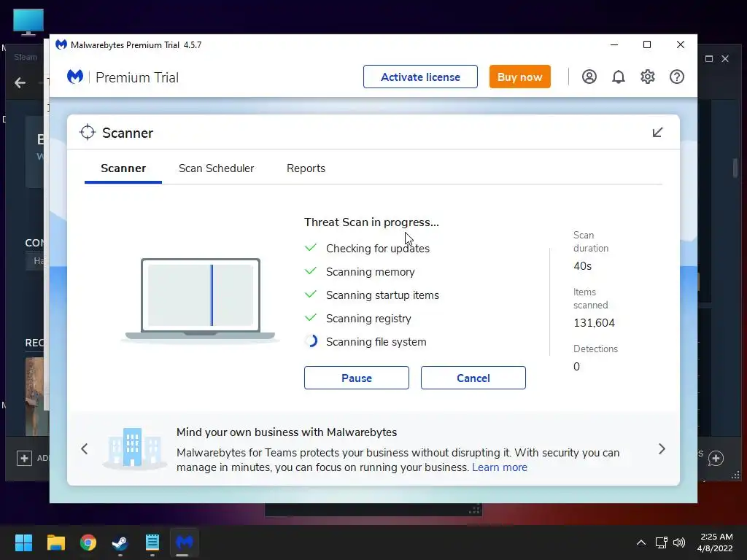Click the items scanned value 131,604
Screen dimensions: 747x560
594,323
